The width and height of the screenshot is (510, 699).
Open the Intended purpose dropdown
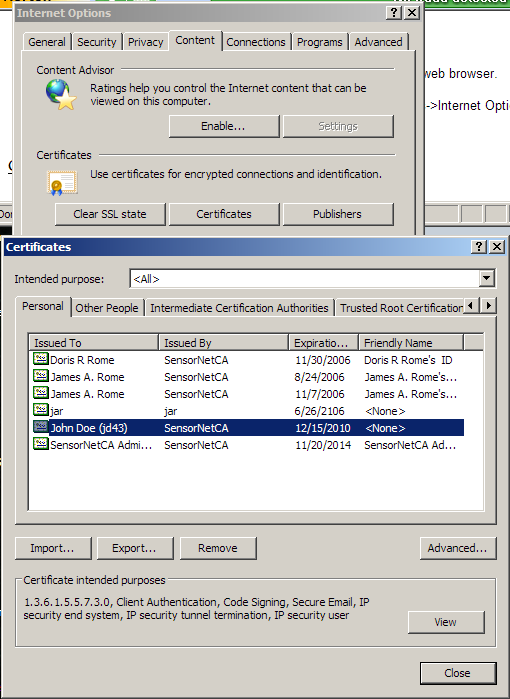pos(487,279)
